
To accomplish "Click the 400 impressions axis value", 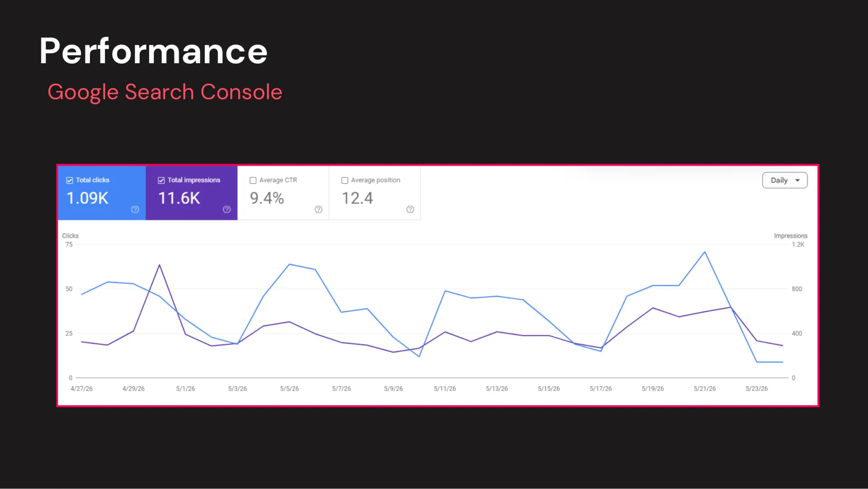I will click(797, 333).
